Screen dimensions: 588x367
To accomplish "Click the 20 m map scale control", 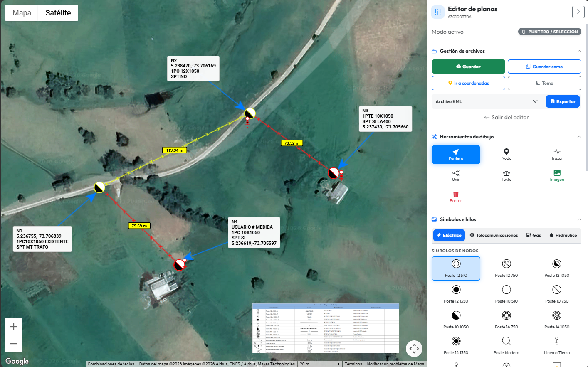I will tap(320, 364).
